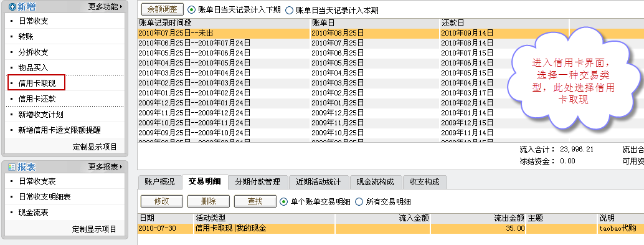
Task: Click 定制显示项目 under the 新增 panel
Action: pos(95,147)
